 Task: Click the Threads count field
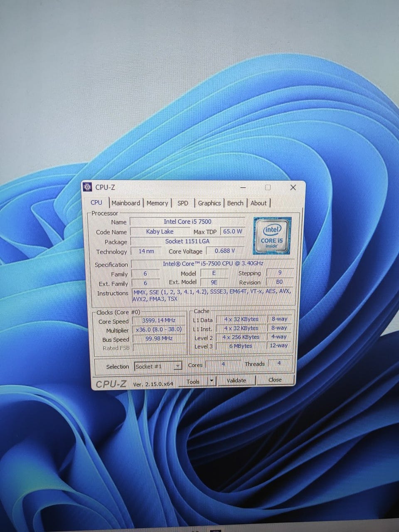pos(279,363)
